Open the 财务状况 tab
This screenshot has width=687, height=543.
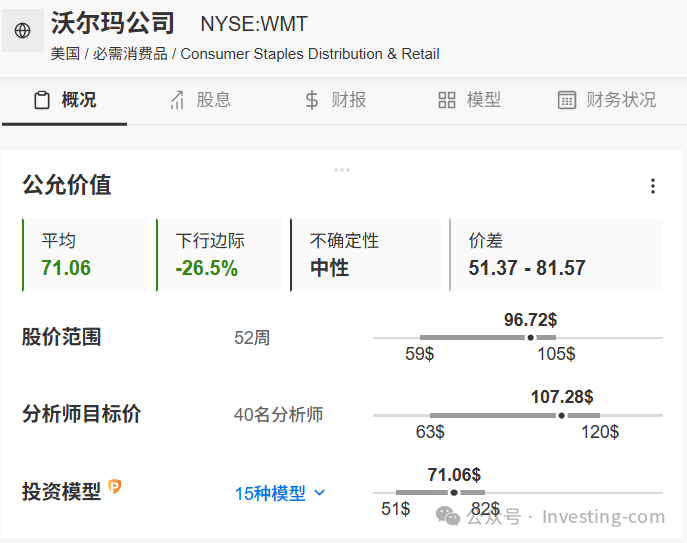pyautogui.click(x=607, y=100)
